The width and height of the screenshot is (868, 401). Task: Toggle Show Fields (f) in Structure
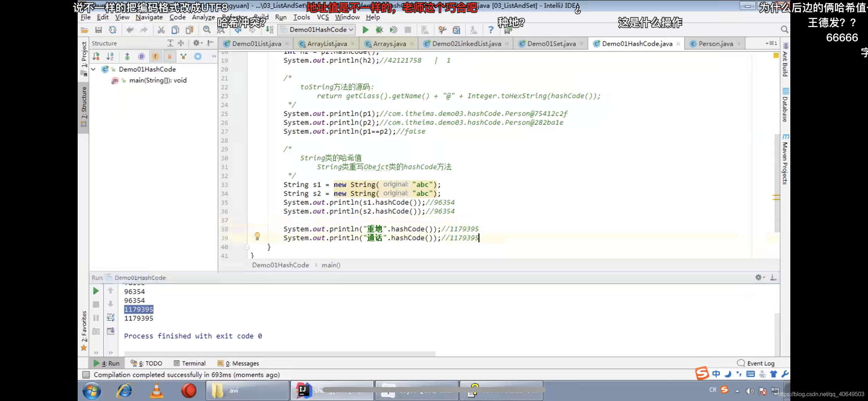pyautogui.click(x=155, y=56)
